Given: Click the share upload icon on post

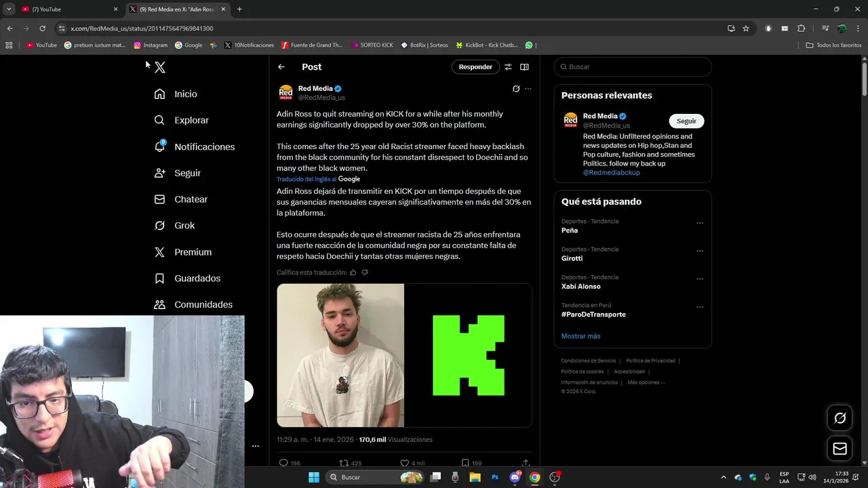Looking at the screenshot, I should tap(526, 464).
